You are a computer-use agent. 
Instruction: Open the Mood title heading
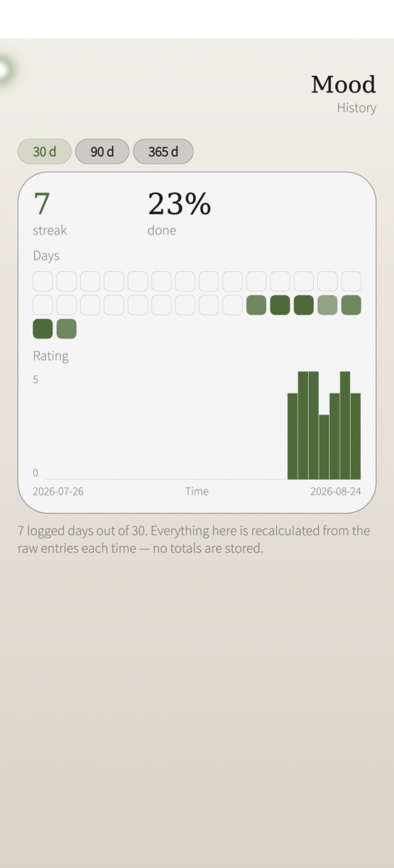pos(343,85)
